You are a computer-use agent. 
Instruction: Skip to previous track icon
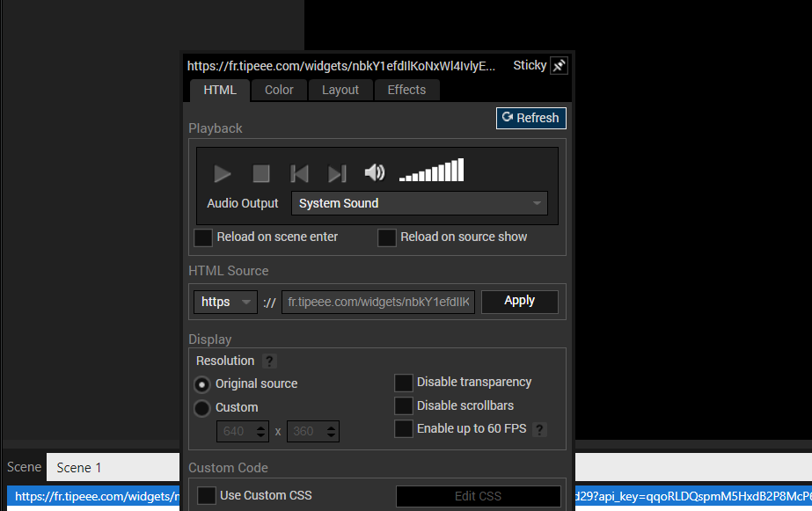[x=299, y=174]
